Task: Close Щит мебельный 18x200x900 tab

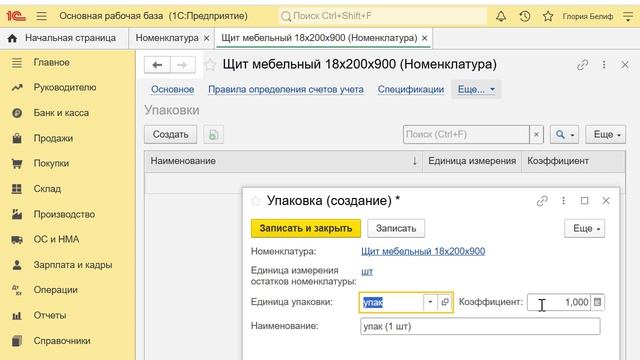Action: (424, 38)
